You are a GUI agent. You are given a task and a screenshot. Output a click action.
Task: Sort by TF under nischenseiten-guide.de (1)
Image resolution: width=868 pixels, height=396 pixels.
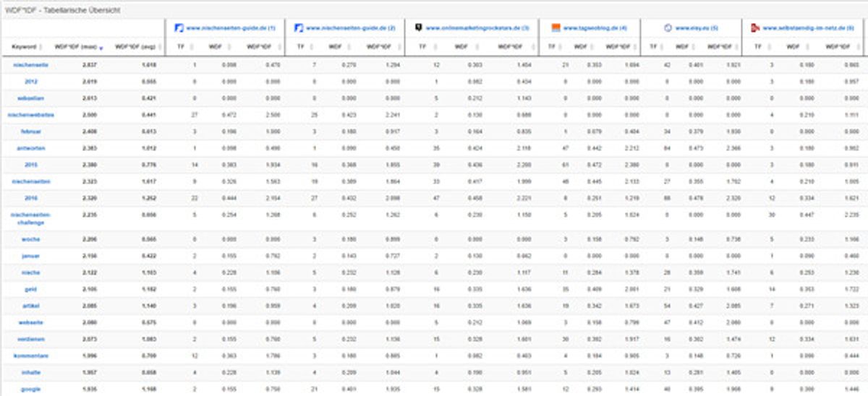tap(183, 47)
